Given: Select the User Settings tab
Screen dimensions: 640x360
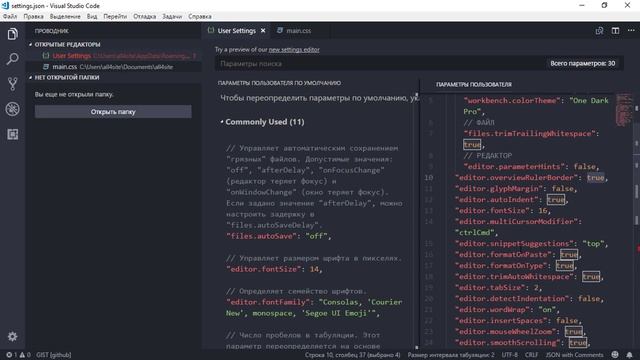Looking at the screenshot, I should tap(236, 31).
